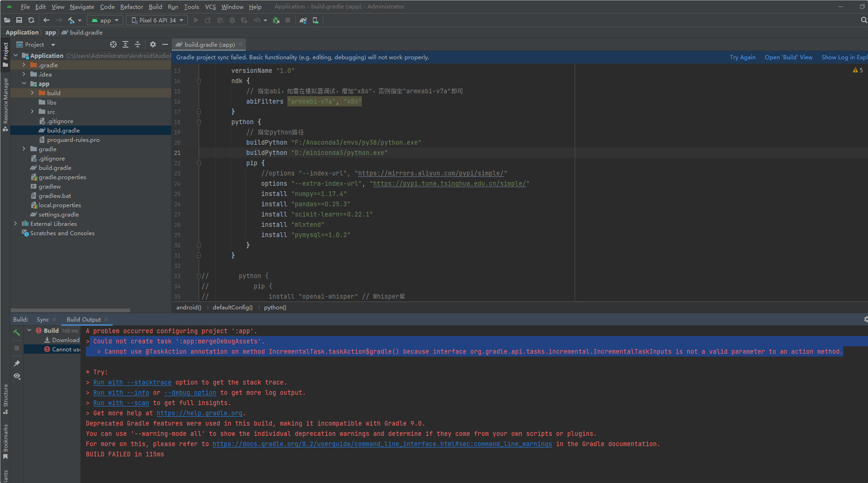Open Project panel gear options

pyautogui.click(x=153, y=44)
